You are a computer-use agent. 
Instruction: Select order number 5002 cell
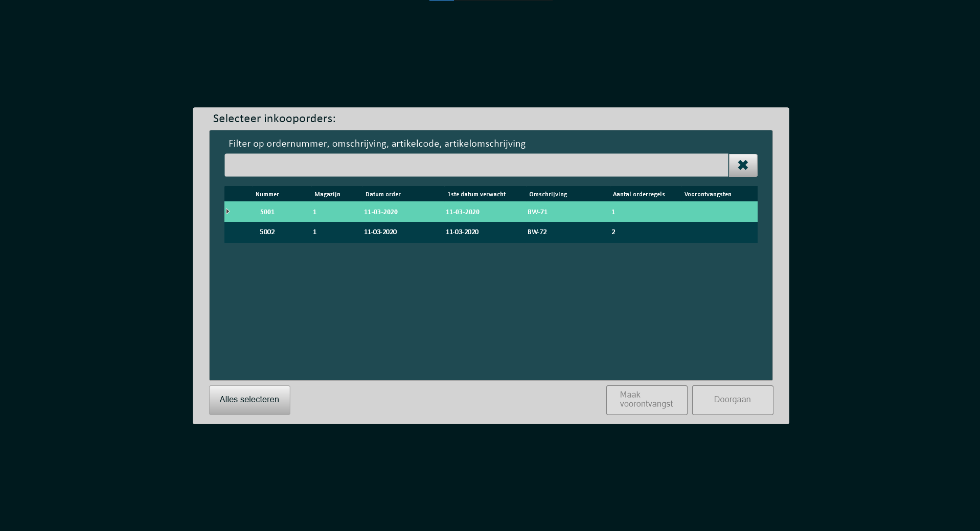point(267,232)
